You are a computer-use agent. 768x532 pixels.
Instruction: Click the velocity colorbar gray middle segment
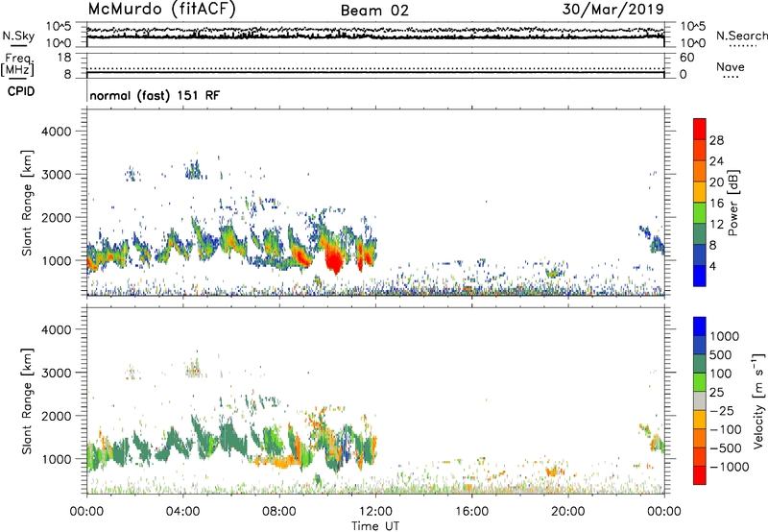[x=700, y=401]
